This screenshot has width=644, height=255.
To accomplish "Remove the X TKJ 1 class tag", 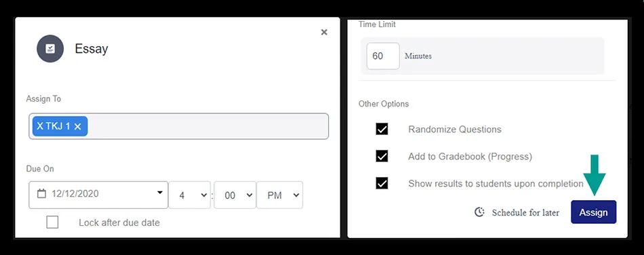I will [x=78, y=126].
